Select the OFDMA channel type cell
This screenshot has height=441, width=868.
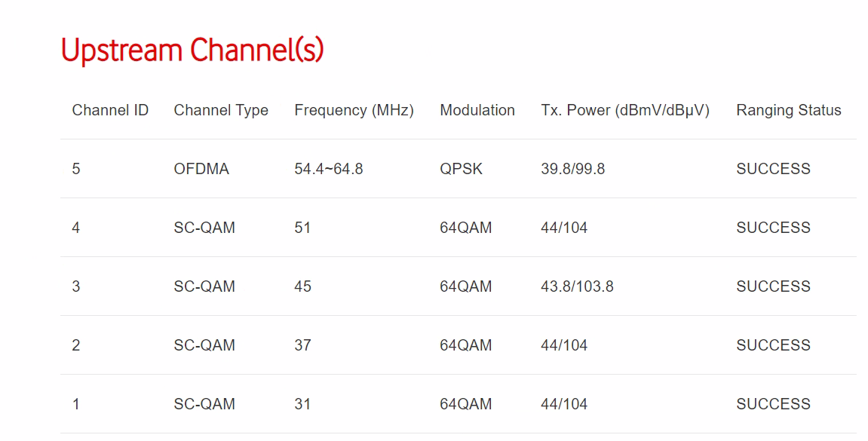point(201,169)
